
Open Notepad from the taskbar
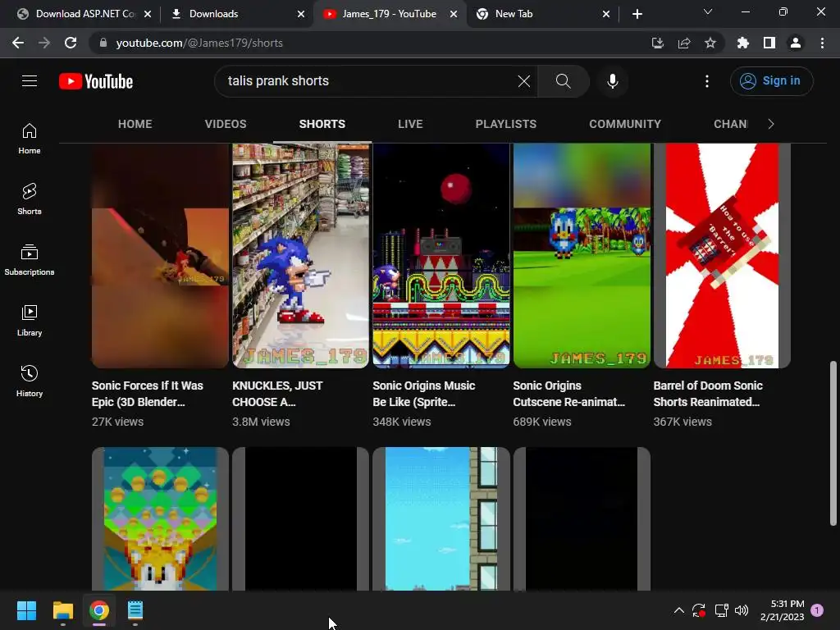coord(135,610)
